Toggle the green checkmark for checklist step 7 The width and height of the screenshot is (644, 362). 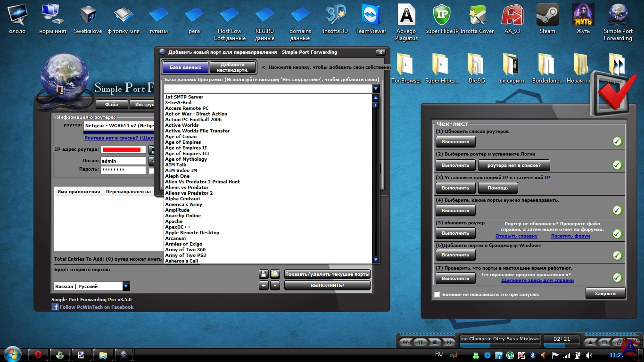617,278
